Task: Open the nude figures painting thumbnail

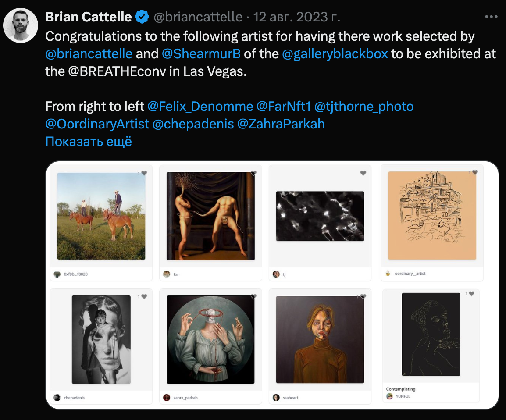Action: click(x=210, y=216)
